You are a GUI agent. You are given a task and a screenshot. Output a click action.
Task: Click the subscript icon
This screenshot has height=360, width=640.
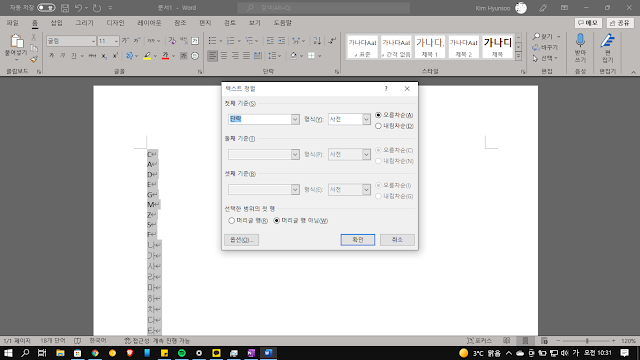click(104, 56)
